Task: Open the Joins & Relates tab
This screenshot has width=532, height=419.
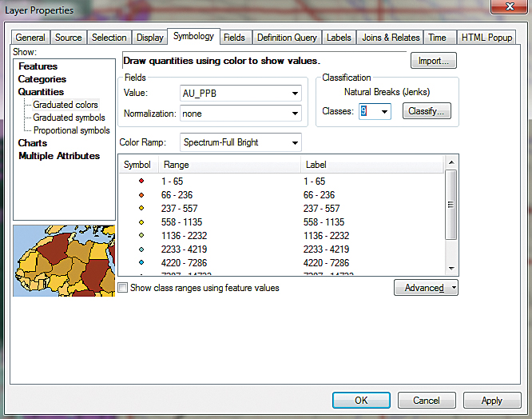Action: coord(391,38)
